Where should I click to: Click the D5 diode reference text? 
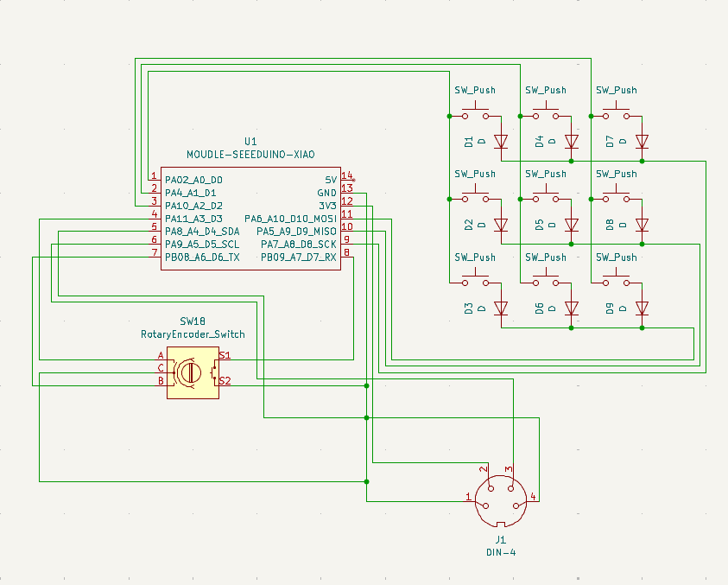(x=540, y=226)
